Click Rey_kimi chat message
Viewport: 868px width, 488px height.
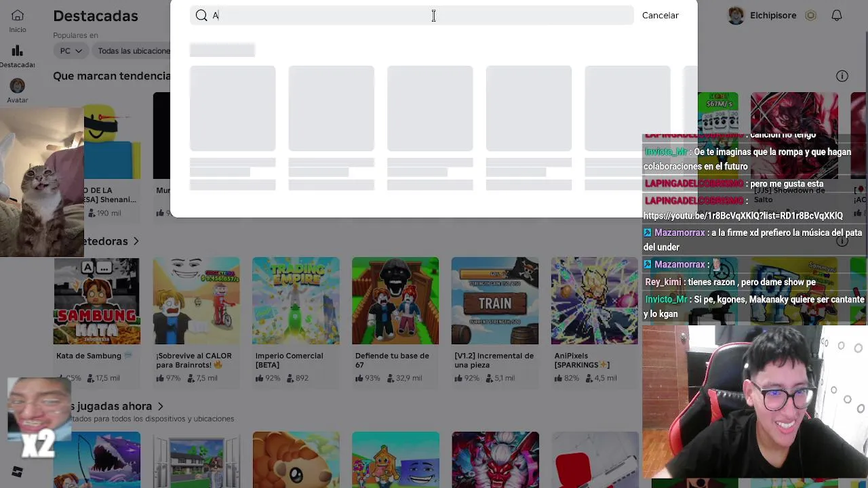(x=730, y=282)
